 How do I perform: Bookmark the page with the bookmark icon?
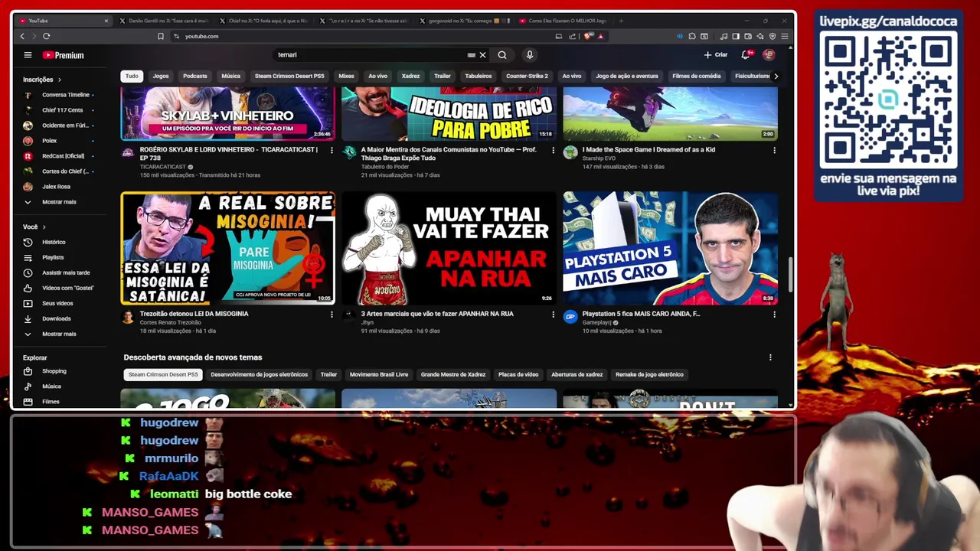point(161,36)
